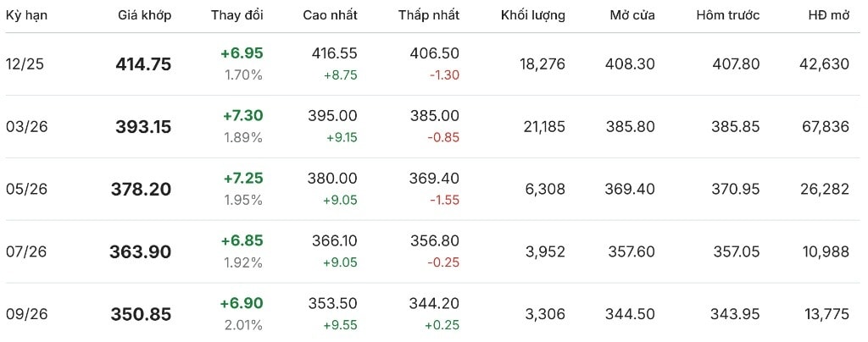The width and height of the screenshot is (868, 342).
Task: Click the Mở cửa column header
Action: coord(632,15)
